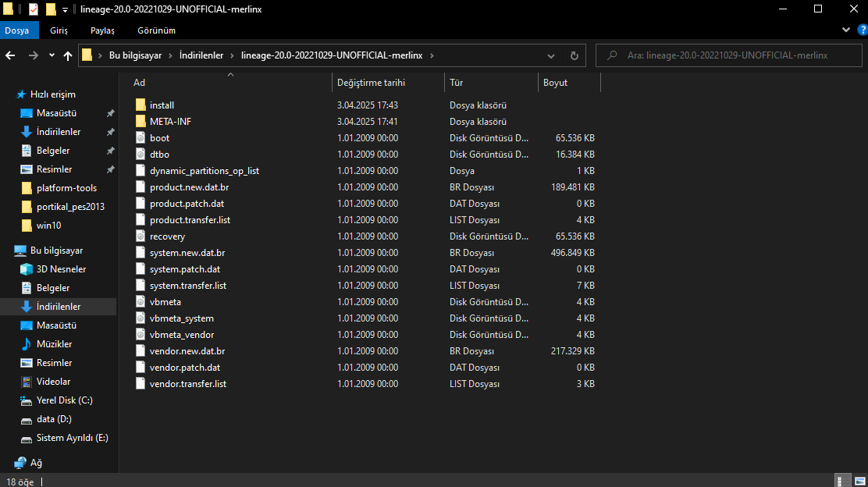This screenshot has height=487, width=868.
Task: Switch to details view in status bar
Action: click(x=843, y=481)
